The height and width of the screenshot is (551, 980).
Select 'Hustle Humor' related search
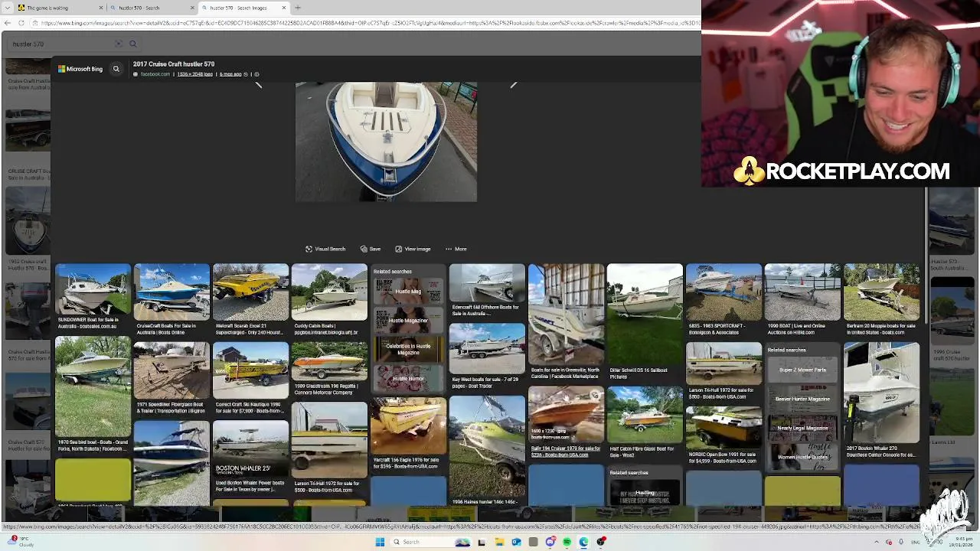tap(408, 378)
